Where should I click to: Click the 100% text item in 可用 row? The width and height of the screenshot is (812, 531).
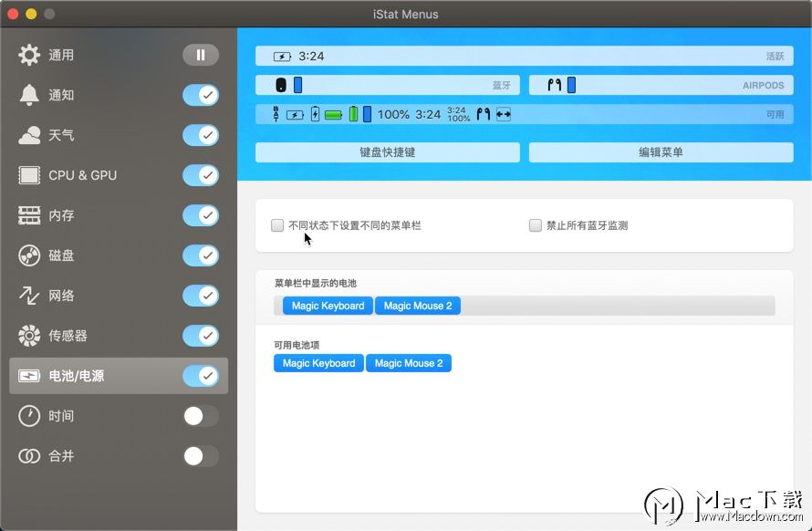tap(393, 114)
